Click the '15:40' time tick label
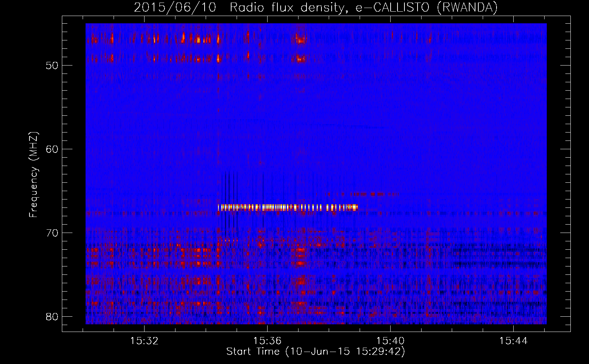Viewport: 589px width, 364px height. point(390,341)
